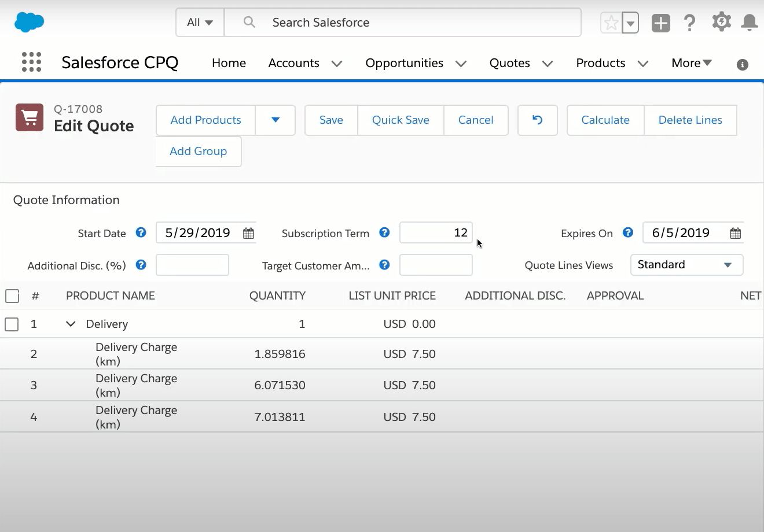Click the Subscription Term field showing 12
This screenshot has width=764, height=532.
[436, 233]
